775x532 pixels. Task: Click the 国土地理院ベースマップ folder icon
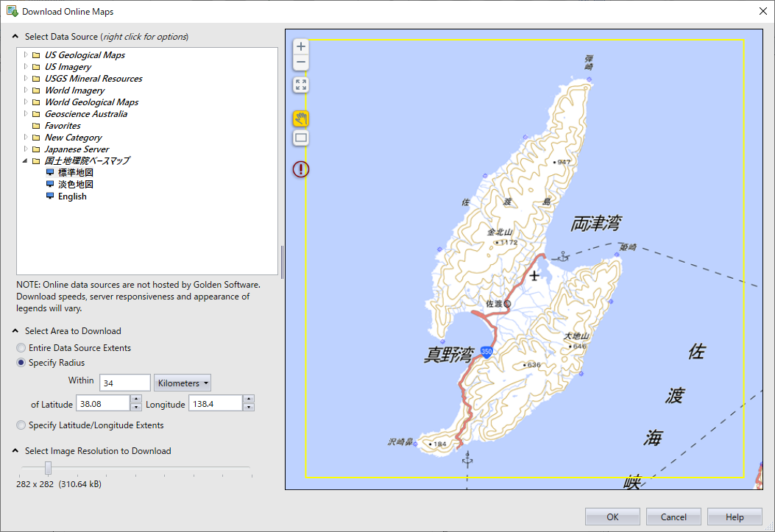click(36, 161)
